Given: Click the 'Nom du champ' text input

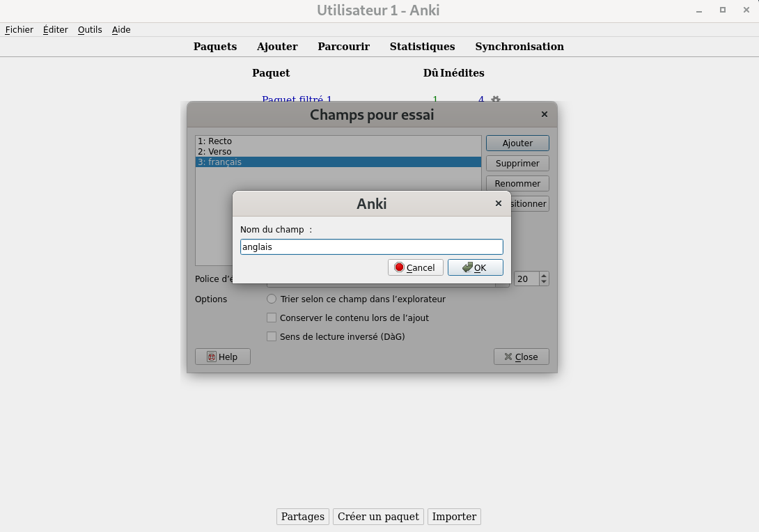Looking at the screenshot, I should point(371,247).
